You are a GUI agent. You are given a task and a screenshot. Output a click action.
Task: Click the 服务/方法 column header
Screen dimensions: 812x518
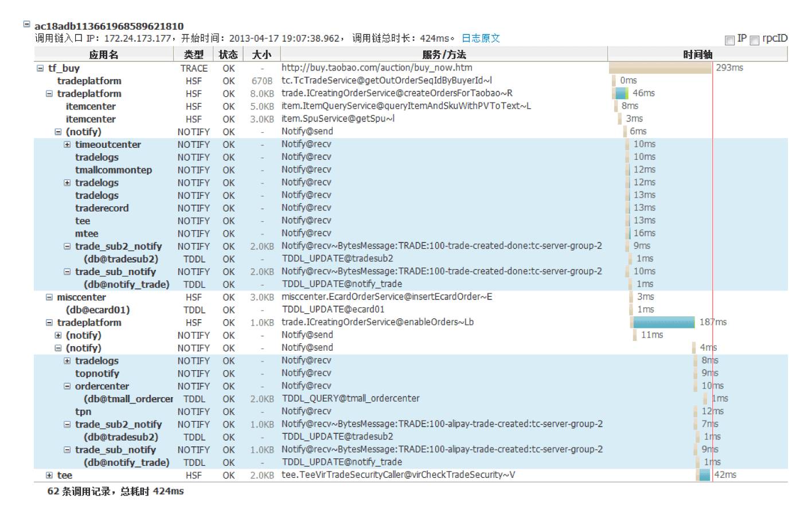(x=444, y=54)
